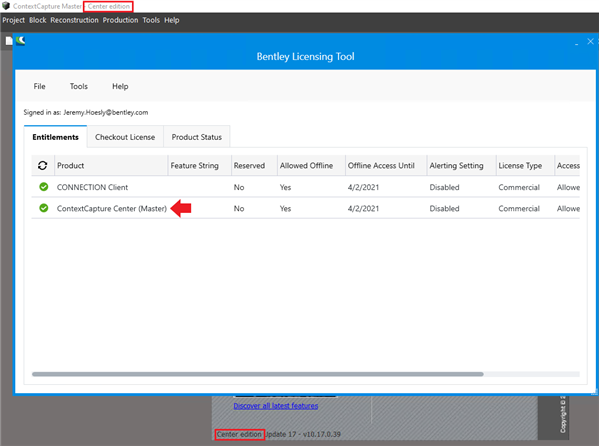This screenshot has width=599, height=446.
Task: Click the Access column header
Action: [567, 165]
